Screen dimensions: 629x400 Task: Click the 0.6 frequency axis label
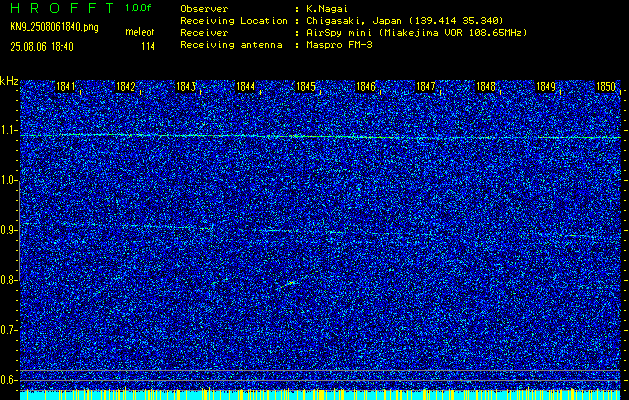click(8, 380)
